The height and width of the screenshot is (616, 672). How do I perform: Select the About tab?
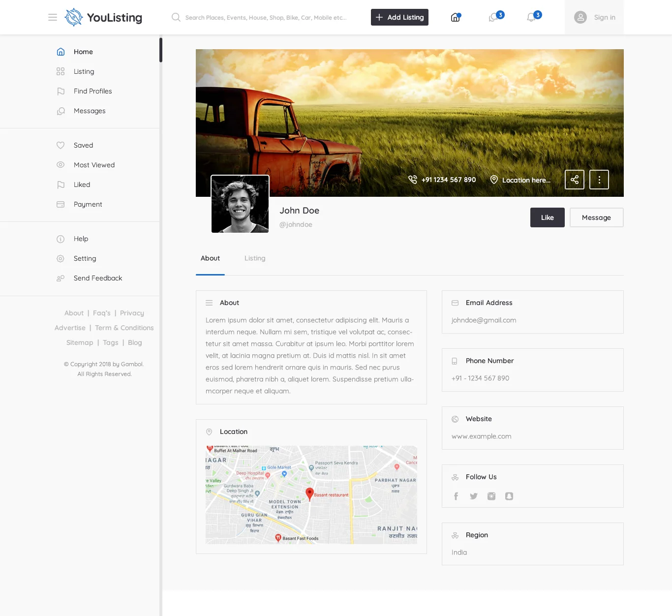click(210, 258)
